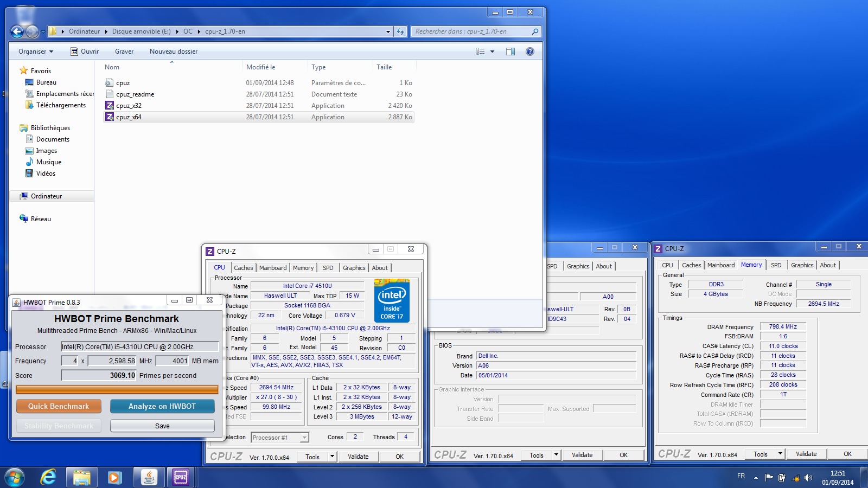Open Memory tab in front CPU-Z

click(303, 268)
